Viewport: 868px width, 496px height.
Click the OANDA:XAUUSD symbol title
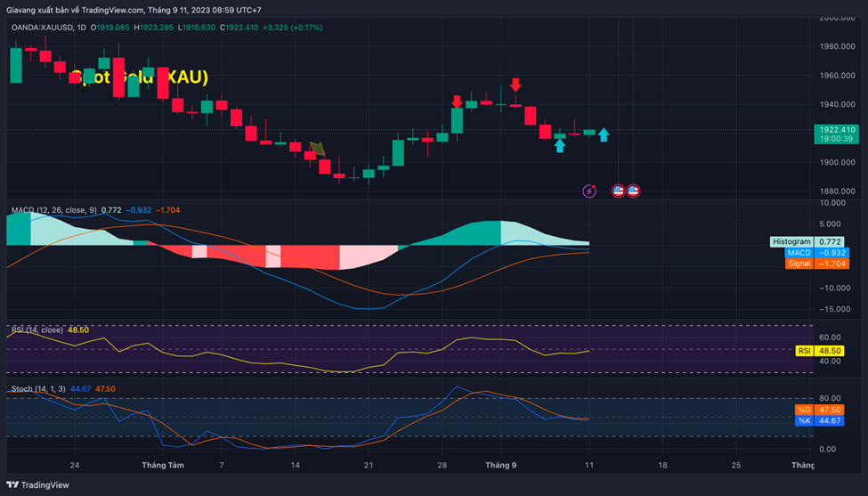click(x=42, y=28)
